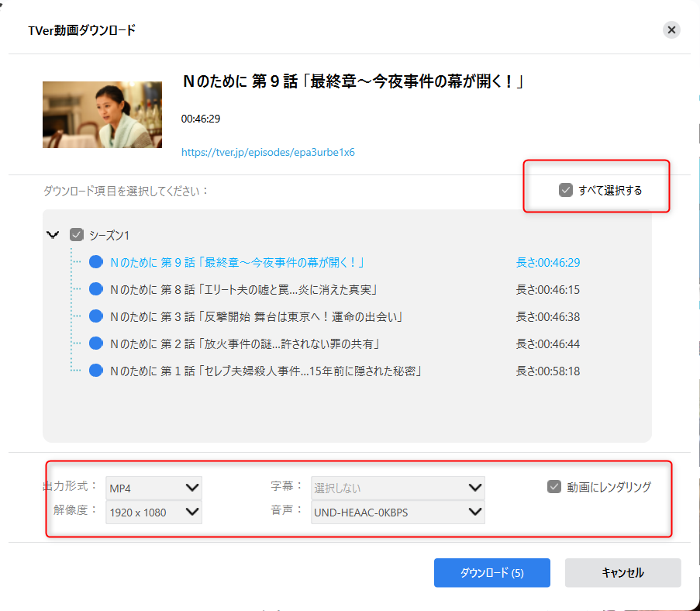Select row 第２話「放火事件の謎…許されない罪の共有」
This screenshot has height=611, width=700.
coord(245,344)
